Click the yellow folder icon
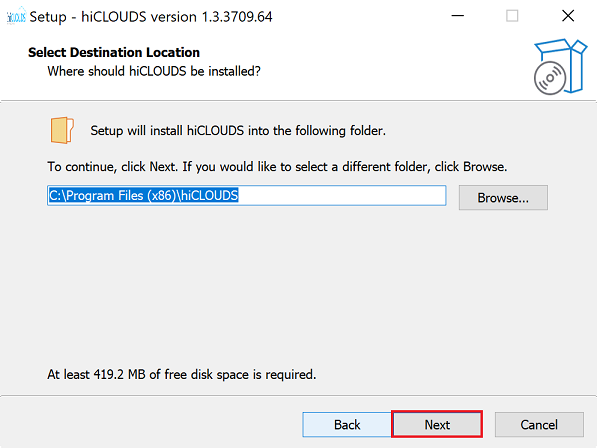597x448 pixels. [x=62, y=130]
